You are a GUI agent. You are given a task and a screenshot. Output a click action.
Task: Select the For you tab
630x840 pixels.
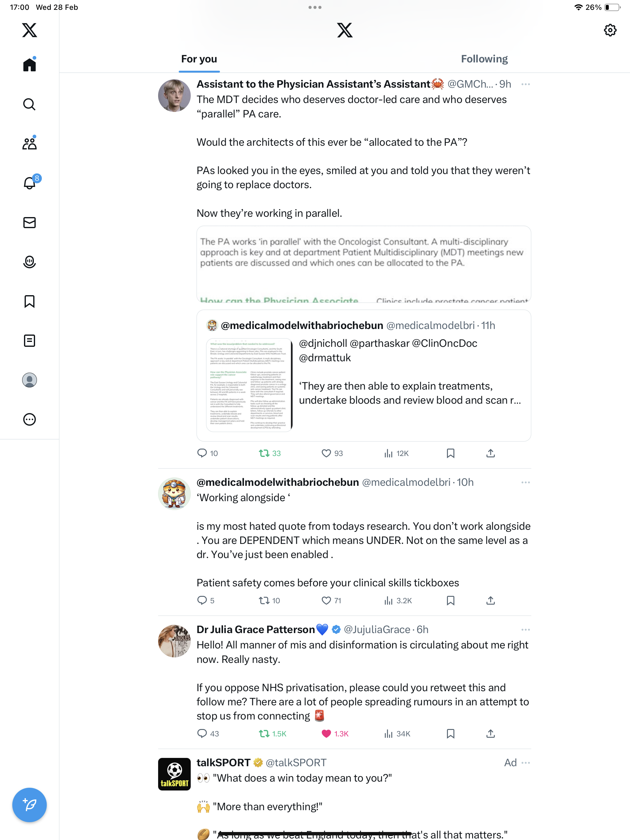(199, 59)
